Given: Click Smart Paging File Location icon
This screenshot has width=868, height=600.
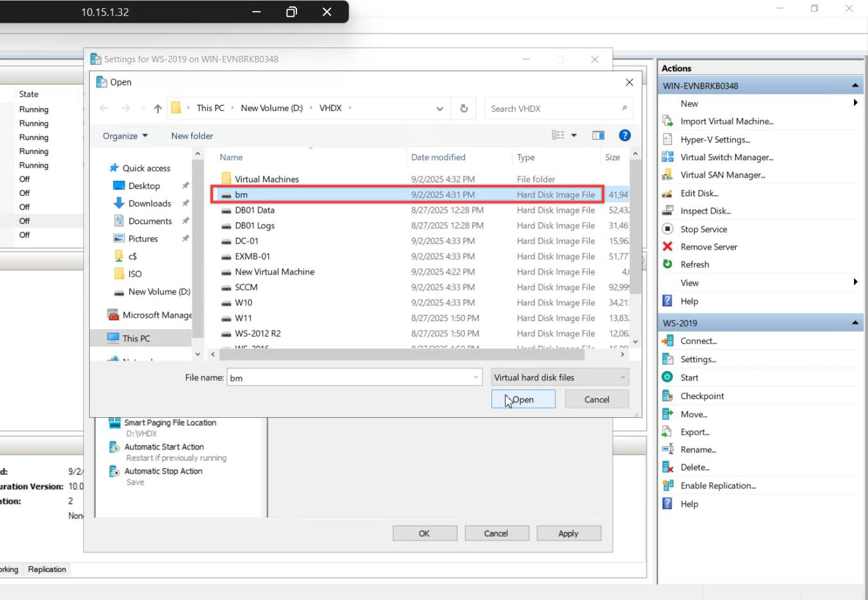Looking at the screenshot, I should coord(115,423).
